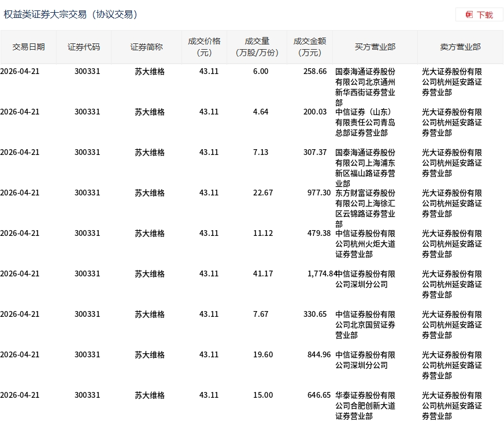Click 苏大维格 in the 11.12 volume row
The height and width of the screenshot is (429, 504).
(150, 234)
